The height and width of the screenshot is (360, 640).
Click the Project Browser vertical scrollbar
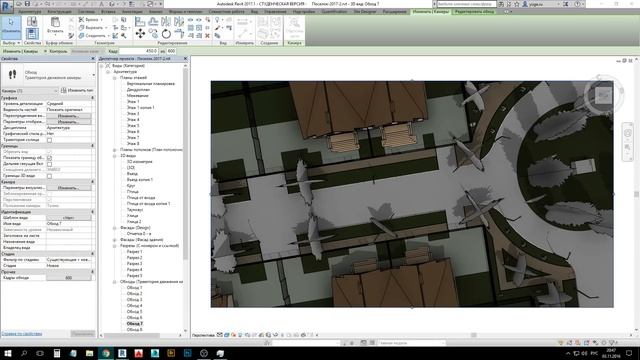[186, 163]
